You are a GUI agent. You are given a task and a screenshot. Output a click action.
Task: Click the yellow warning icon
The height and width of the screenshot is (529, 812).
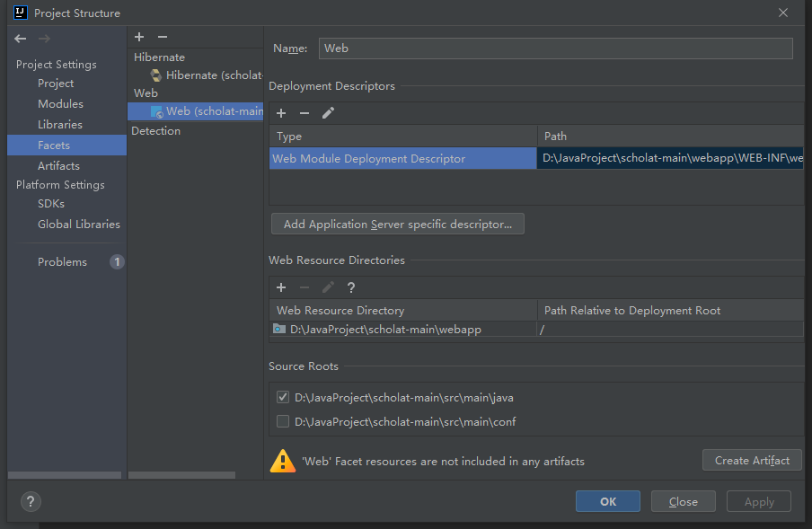pyautogui.click(x=283, y=461)
